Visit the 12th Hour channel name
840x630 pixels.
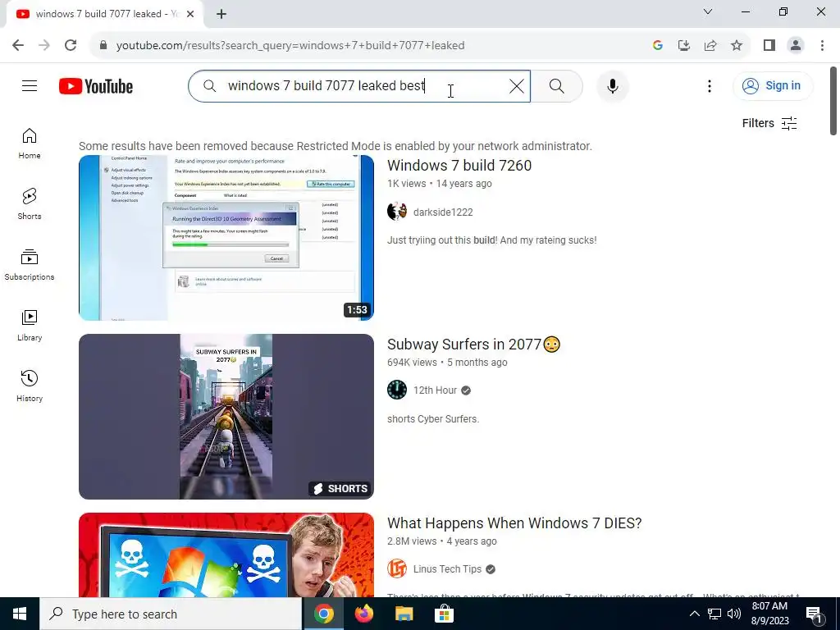435,390
